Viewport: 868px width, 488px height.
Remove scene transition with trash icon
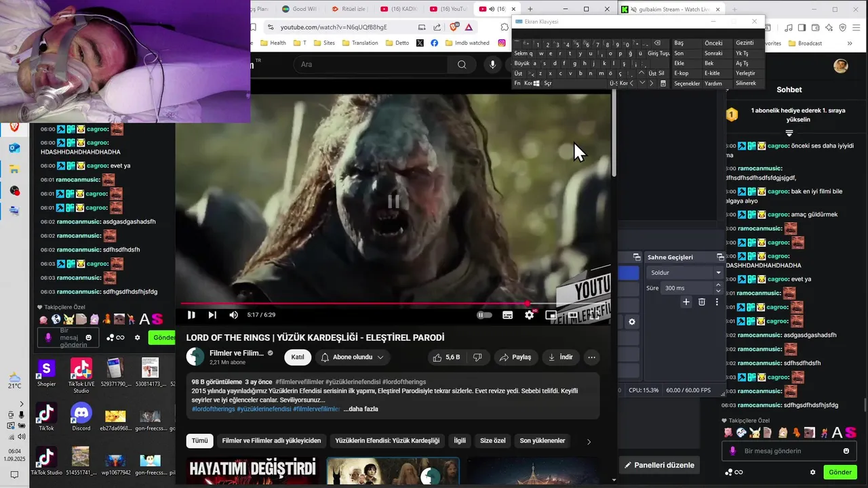click(702, 302)
